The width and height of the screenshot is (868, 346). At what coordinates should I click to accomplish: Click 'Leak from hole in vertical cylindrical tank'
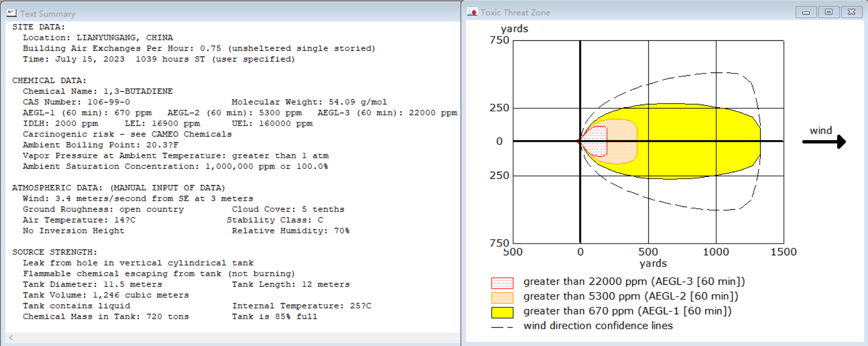pyautogui.click(x=138, y=263)
